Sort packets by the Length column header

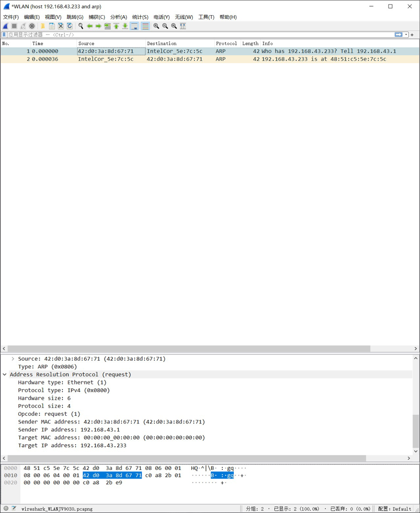click(x=251, y=44)
